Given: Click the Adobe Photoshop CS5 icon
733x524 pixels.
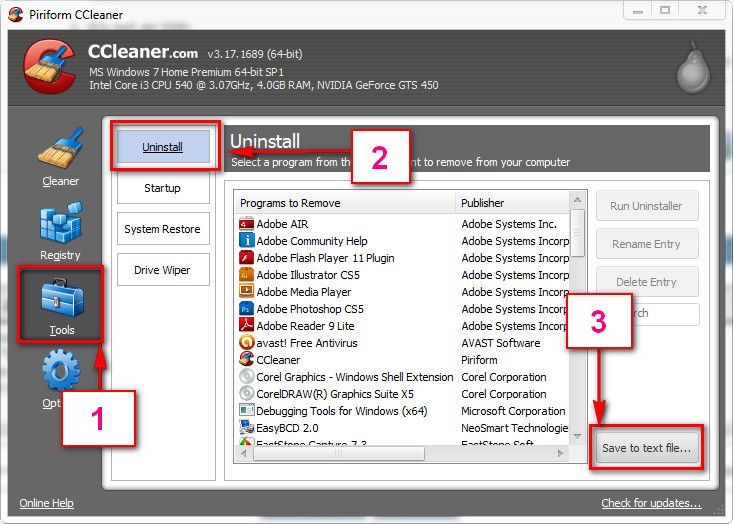Looking at the screenshot, I should tap(246, 309).
